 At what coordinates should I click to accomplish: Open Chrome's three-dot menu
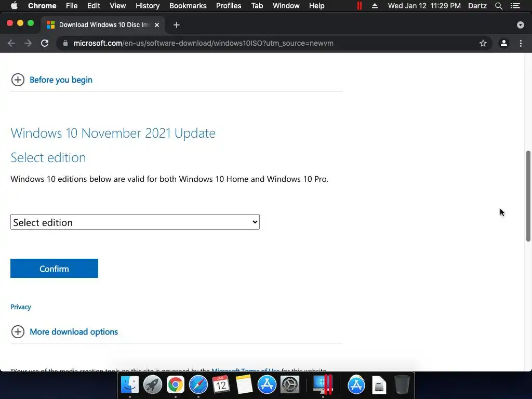pos(521,43)
